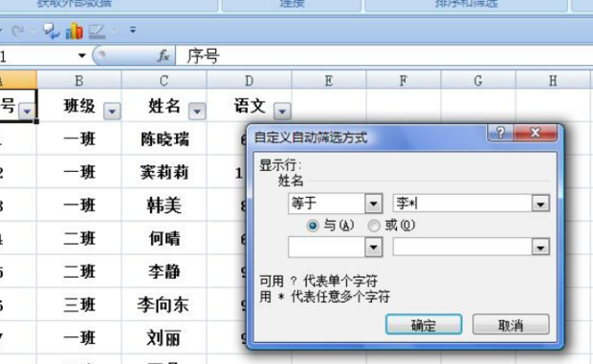This screenshot has height=364, width=593.
Task: Click the 取消 button
Action: click(511, 325)
